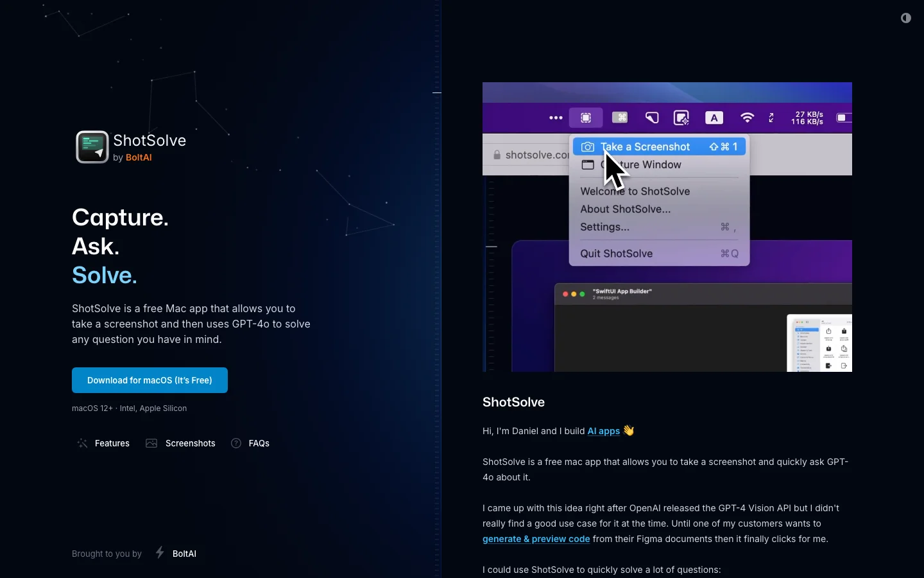Viewport: 924px width, 578px height.
Task: Click the 'Ask.' headline text
Action: tap(96, 247)
